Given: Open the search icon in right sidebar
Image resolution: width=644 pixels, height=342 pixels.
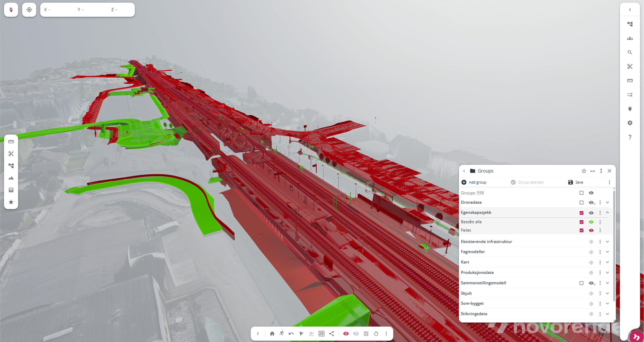Looking at the screenshot, I should tap(630, 52).
